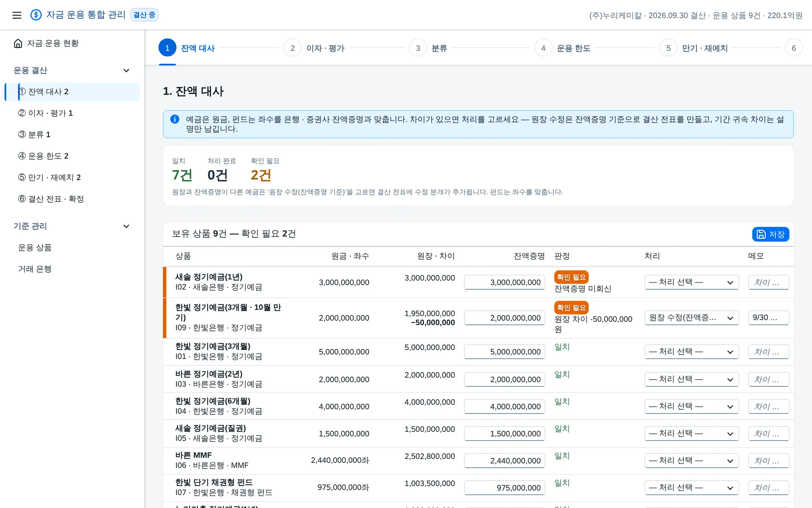The image size is (812, 508).
Task: Go to ③ 분류 in sidebar
Action: pyautogui.click(x=72, y=135)
